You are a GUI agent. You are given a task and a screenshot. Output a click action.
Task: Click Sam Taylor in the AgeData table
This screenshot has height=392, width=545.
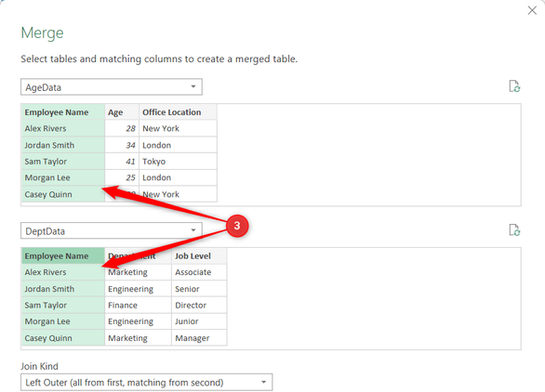tap(63, 162)
